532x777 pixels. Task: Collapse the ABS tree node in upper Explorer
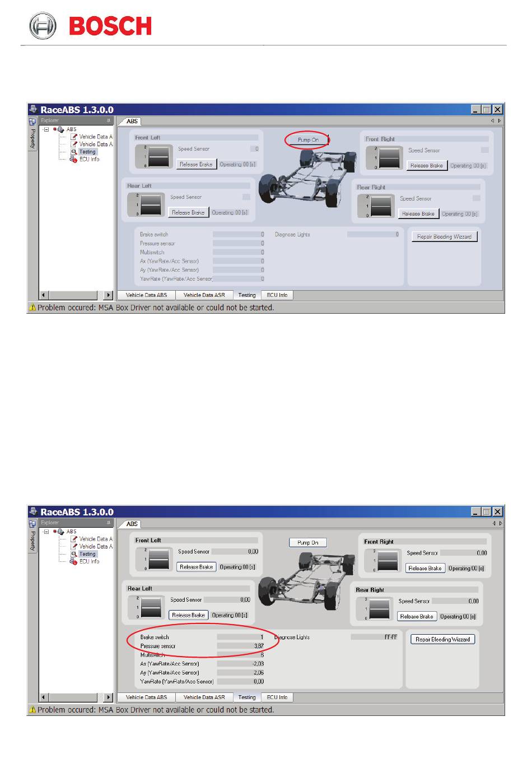pos(46,129)
